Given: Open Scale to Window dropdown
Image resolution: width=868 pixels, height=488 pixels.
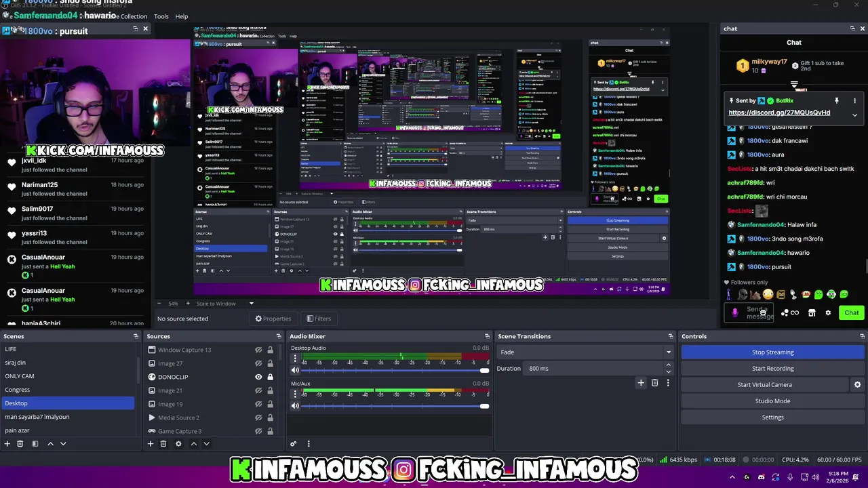Looking at the screenshot, I should coord(226,304).
